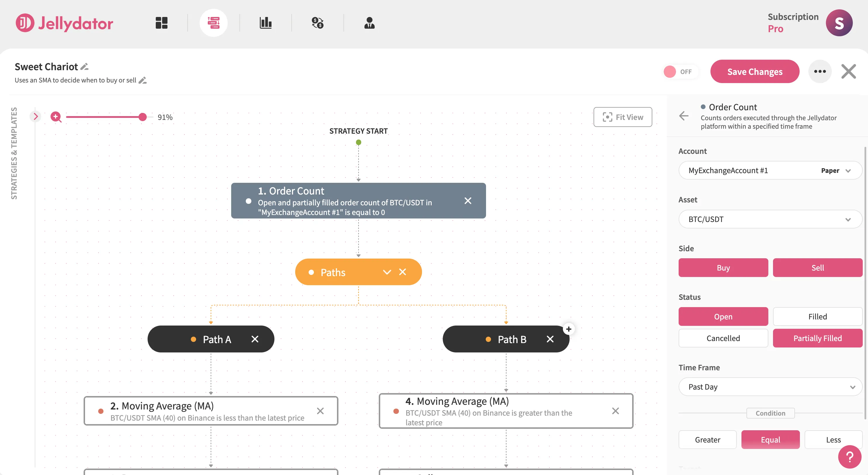
Task: Open the Analytics bar chart icon
Action: click(266, 23)
